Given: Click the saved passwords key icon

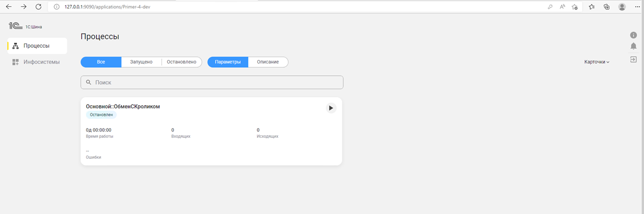Looking at the screenshot, I should coord(550,7).
